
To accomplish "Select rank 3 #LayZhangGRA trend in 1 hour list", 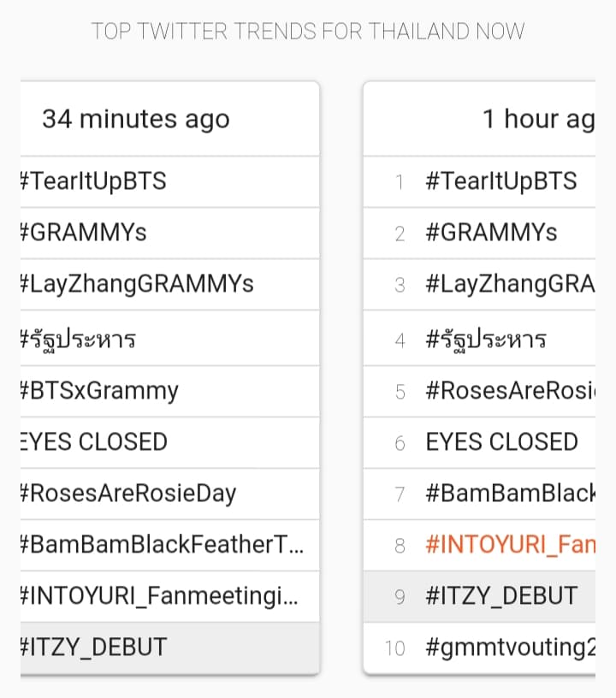I will tap(510, 284).
